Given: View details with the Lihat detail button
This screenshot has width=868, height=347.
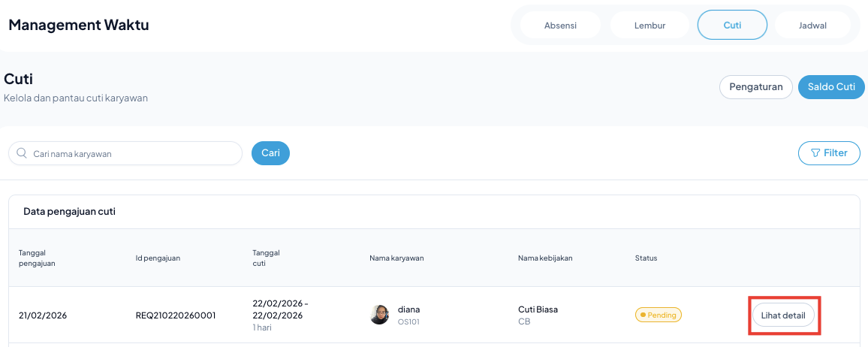Looking at the screenshot, I should click(x=783, y=315).
